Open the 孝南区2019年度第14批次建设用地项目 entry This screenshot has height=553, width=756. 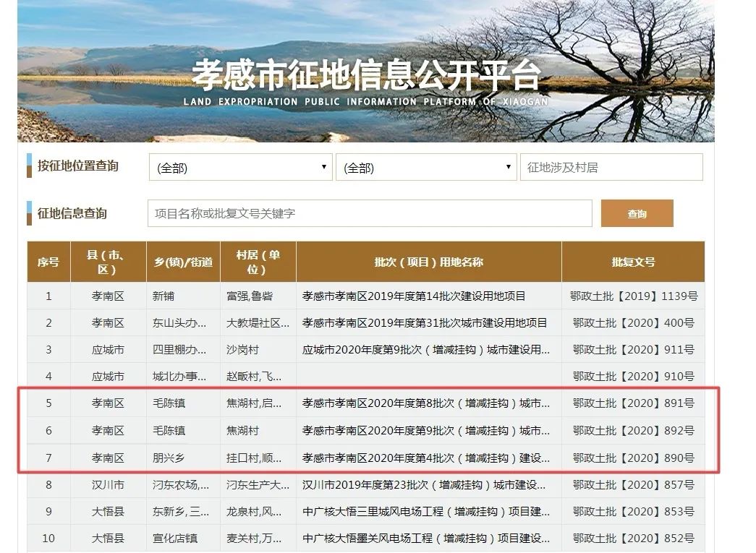pyautogui.click(x=414, y=296)
